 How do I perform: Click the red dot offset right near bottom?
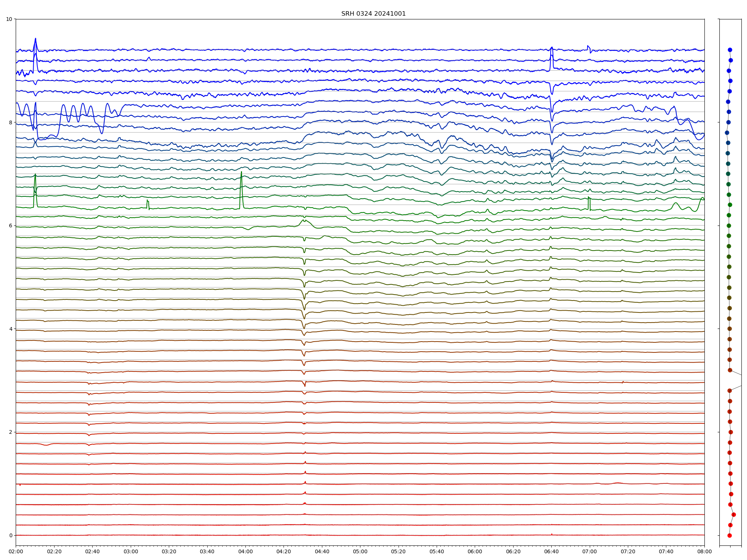(734, 514)
